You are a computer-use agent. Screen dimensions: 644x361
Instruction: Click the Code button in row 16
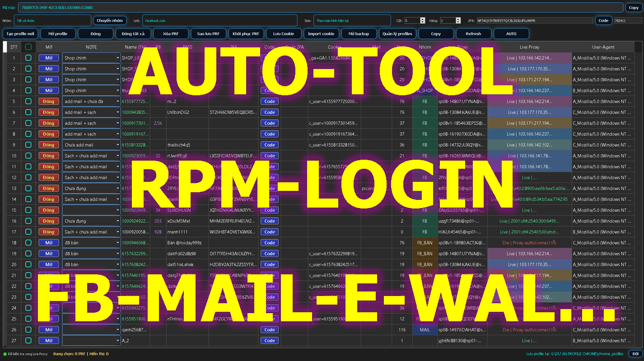pos(270,221)
